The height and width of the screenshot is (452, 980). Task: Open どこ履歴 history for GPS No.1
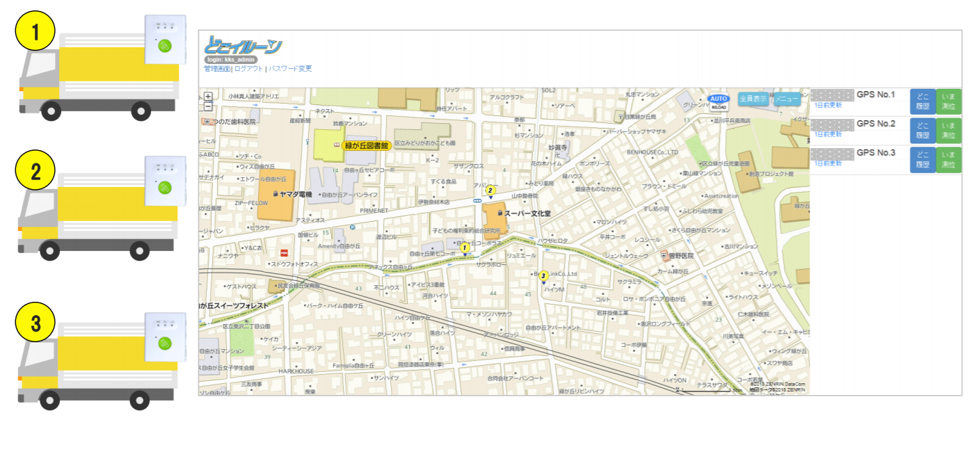[922, 101]
